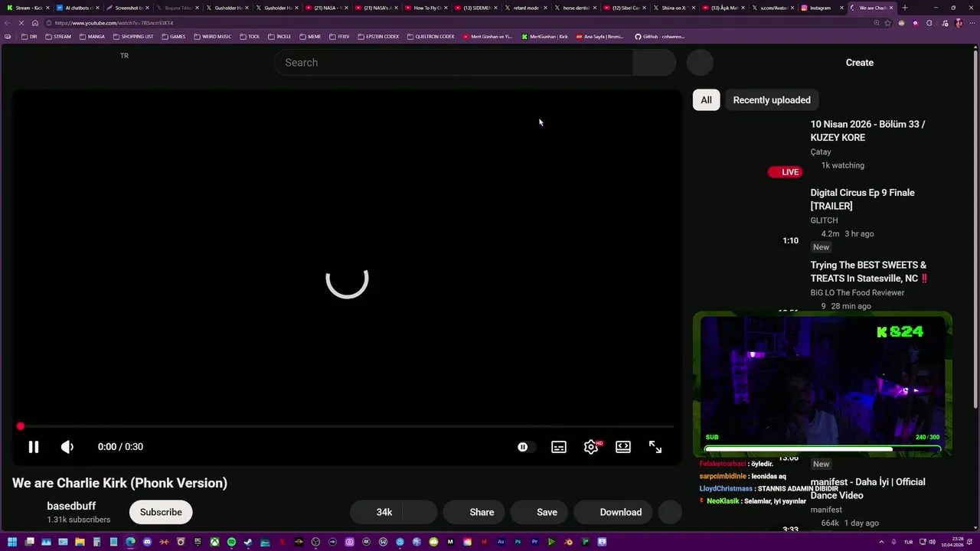Open the EPSTEIN CODEX bookmarks folder

[378, 37]
